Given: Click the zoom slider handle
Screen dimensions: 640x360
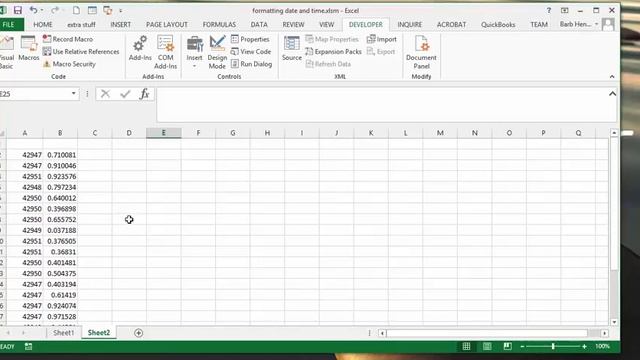Looking at the screenshot, I should click(x=553, y=347).
